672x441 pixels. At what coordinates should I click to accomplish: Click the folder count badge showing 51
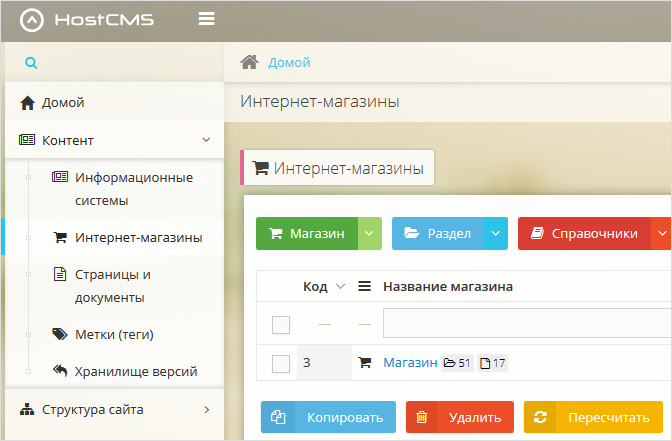(457, 363)
